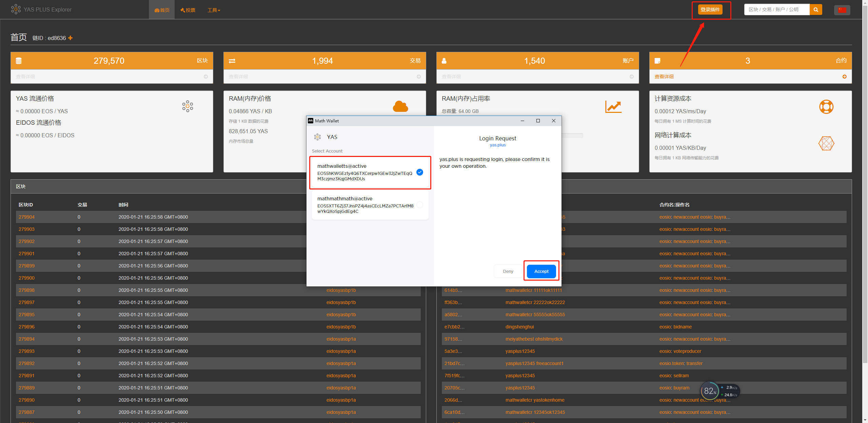868x423 pixels.
Task: Click the arrow circle on the 合约 details row
Action: tap(844, 77)
